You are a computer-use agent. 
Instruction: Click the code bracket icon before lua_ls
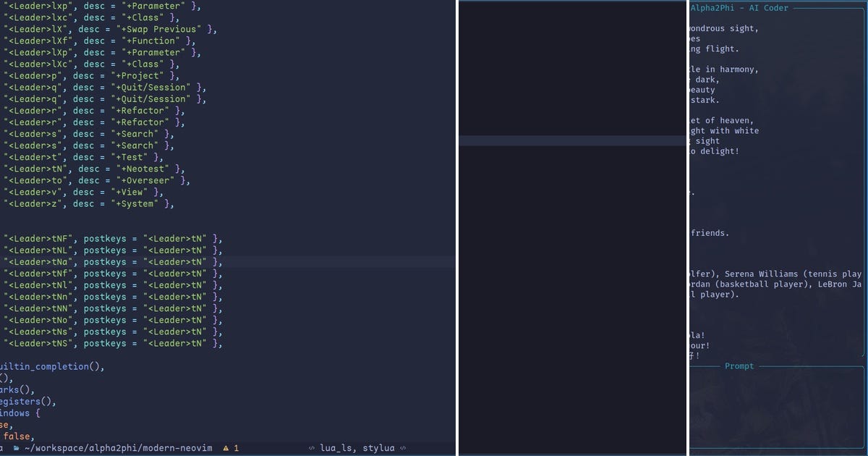pos(313,448)
